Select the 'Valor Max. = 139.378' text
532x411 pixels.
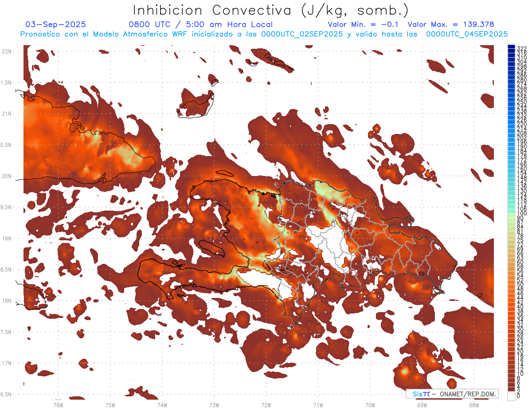451,24
